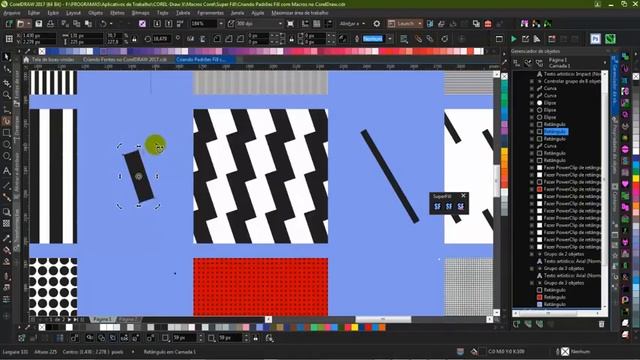Select the Polygon tool in toolbox
Viewport: 640px width, 360px height.
(x=7, y=157)
